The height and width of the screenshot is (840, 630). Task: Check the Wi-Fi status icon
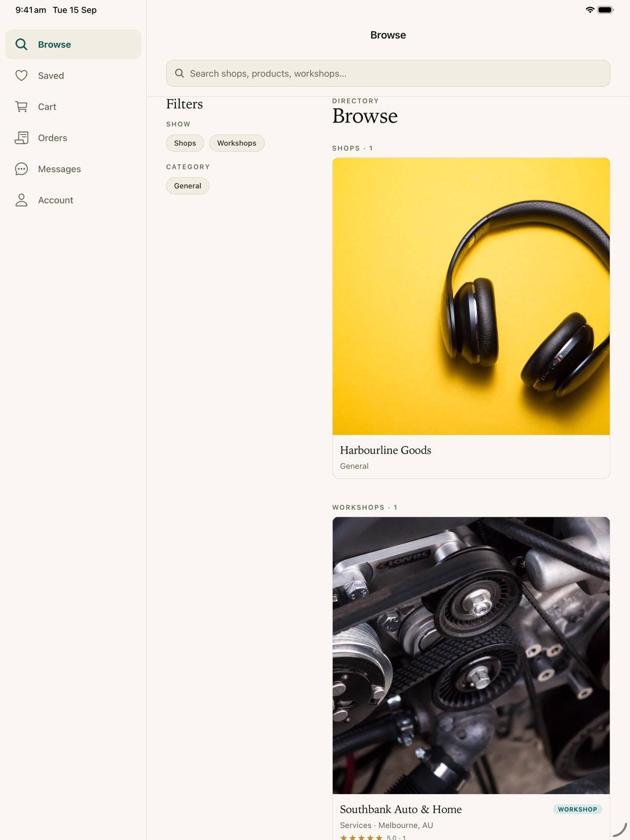click(590, 10)
